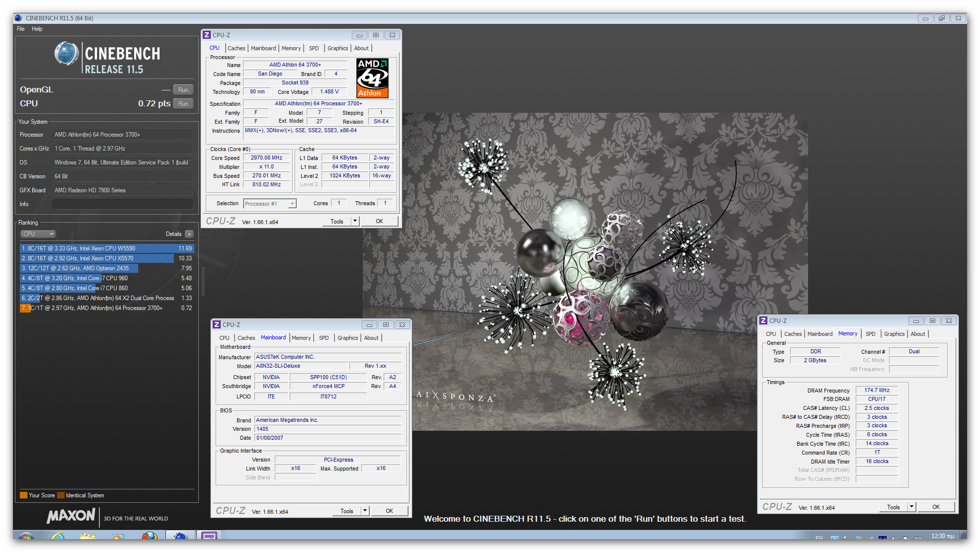
Task: Run the OpenGL benchmark
Action: [183, 90]
